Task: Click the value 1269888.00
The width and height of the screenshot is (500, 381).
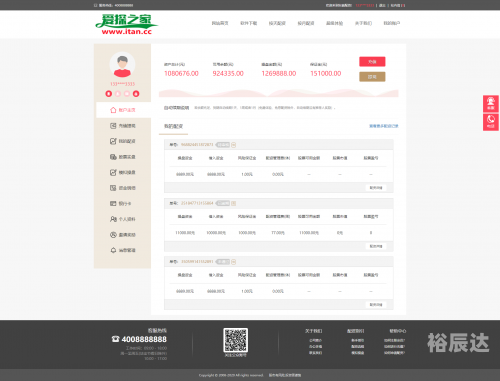Action: point(279,73)
